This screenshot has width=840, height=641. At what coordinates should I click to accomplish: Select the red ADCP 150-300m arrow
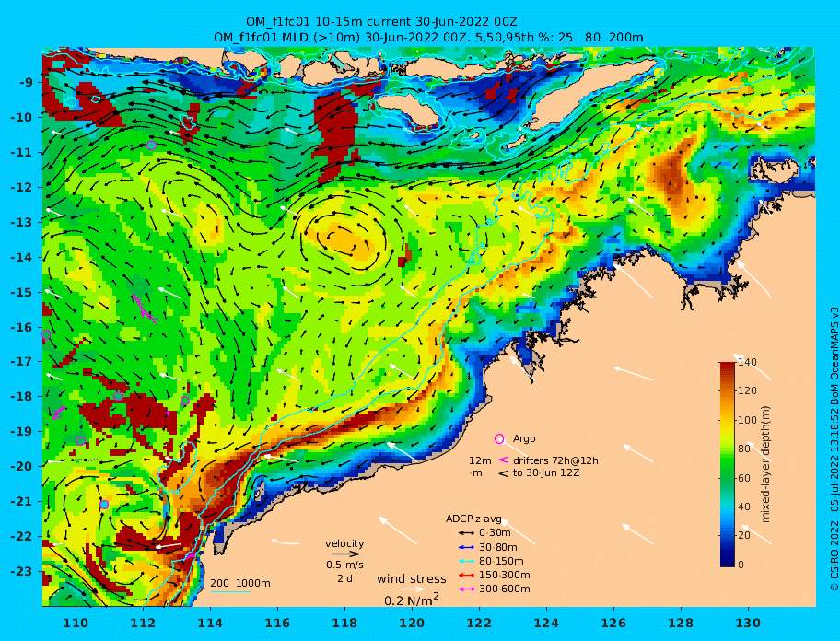coord(466,575)
